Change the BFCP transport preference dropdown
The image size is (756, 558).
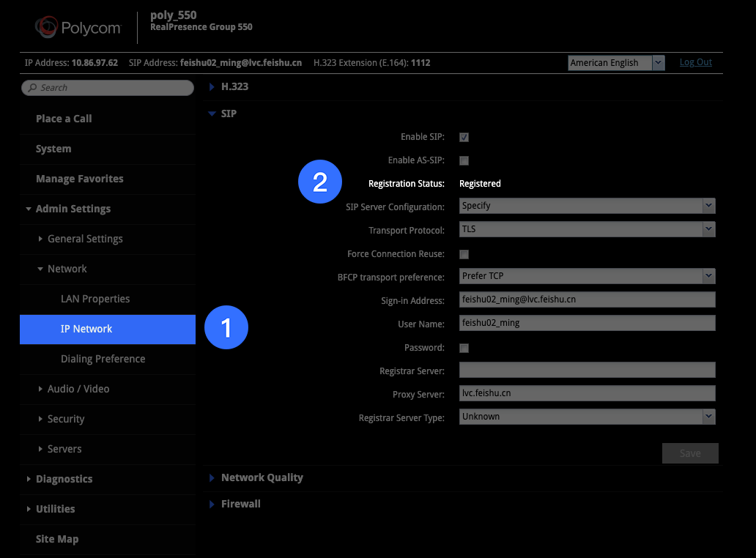click(x=587, y=276)
